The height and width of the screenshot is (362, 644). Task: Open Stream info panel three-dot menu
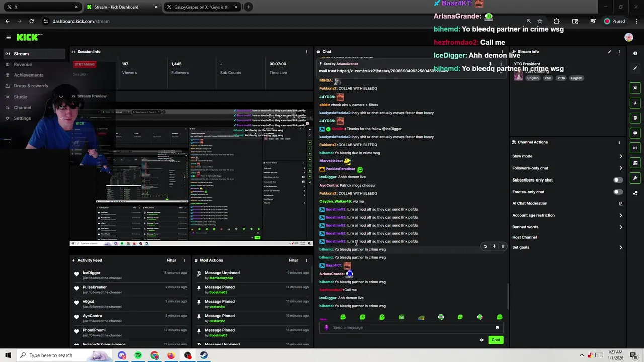tap(619, 52)
